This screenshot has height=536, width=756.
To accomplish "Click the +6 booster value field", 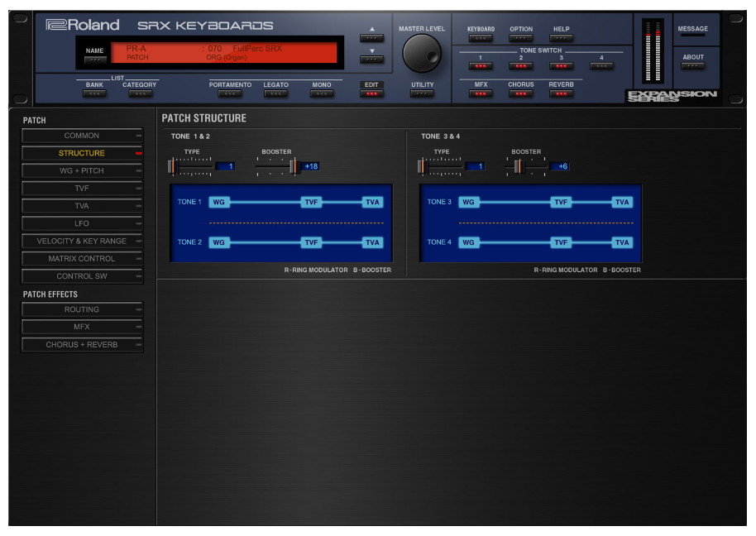I will tap(560, 166).
